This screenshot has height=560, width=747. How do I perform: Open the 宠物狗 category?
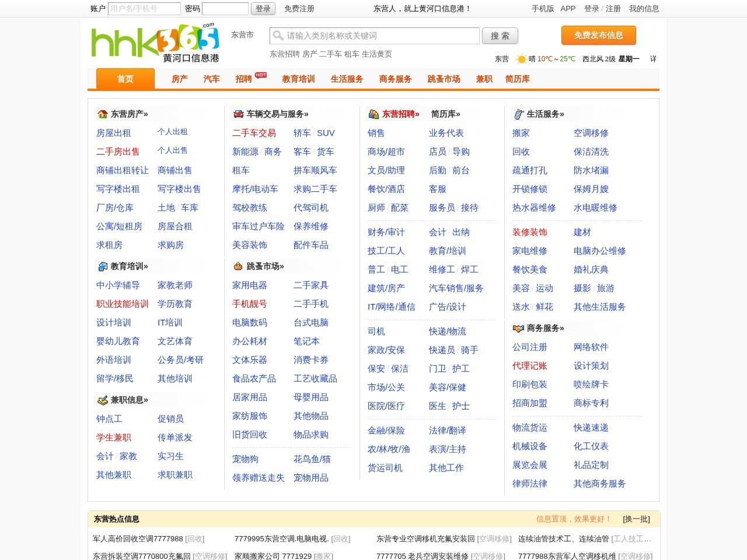pos(245,459)
